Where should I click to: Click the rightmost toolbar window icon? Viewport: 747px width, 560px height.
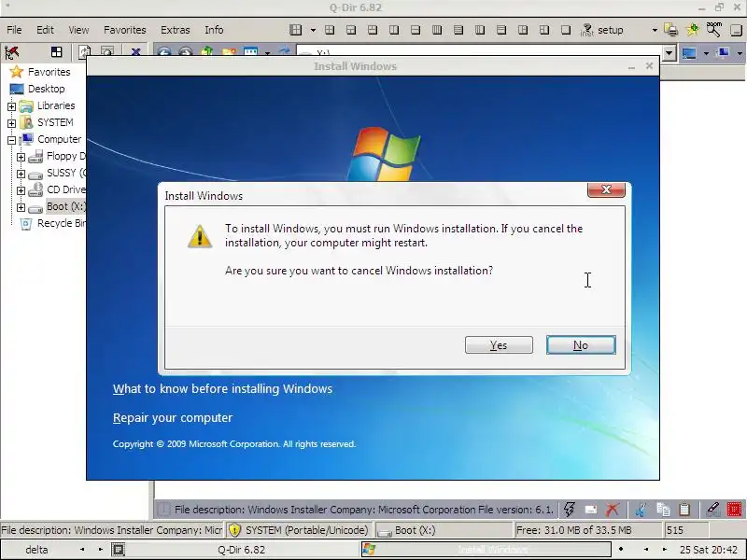[736, 30]
